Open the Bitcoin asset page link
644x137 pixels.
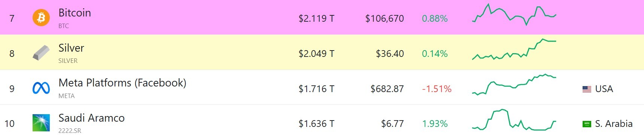75,13
